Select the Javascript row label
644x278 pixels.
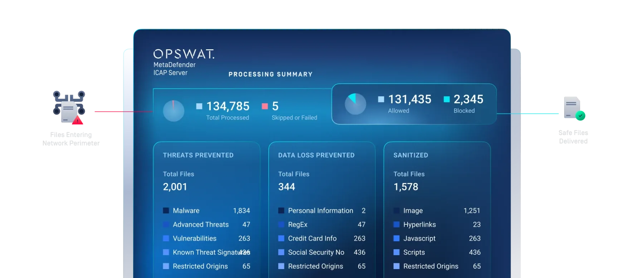click(x=419, y=238)
